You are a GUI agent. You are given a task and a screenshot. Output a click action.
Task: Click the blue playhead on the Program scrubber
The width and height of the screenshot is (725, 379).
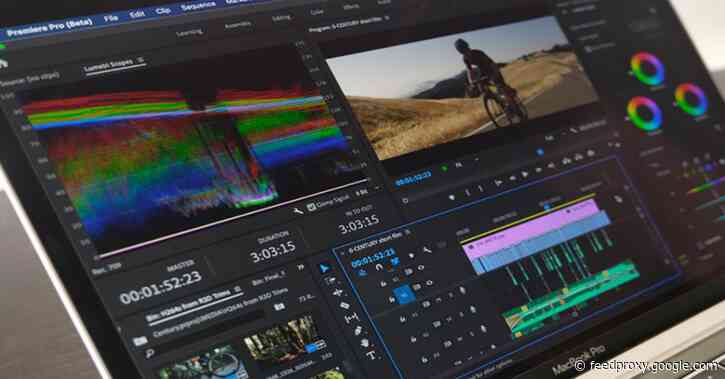click(540, 152)
